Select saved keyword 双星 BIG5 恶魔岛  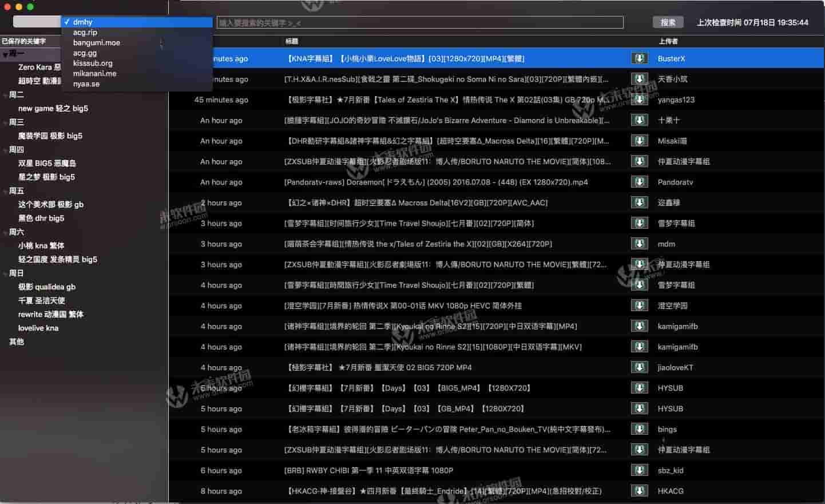coord(47,163)
